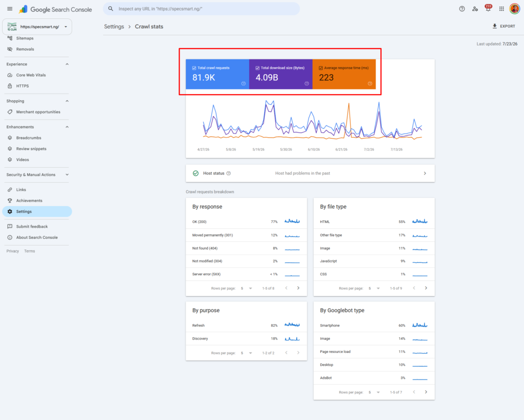Open the Google apps grid icon
Image resolution: width=524 pixels, height=420 pixels.
[x=501, y=9]
